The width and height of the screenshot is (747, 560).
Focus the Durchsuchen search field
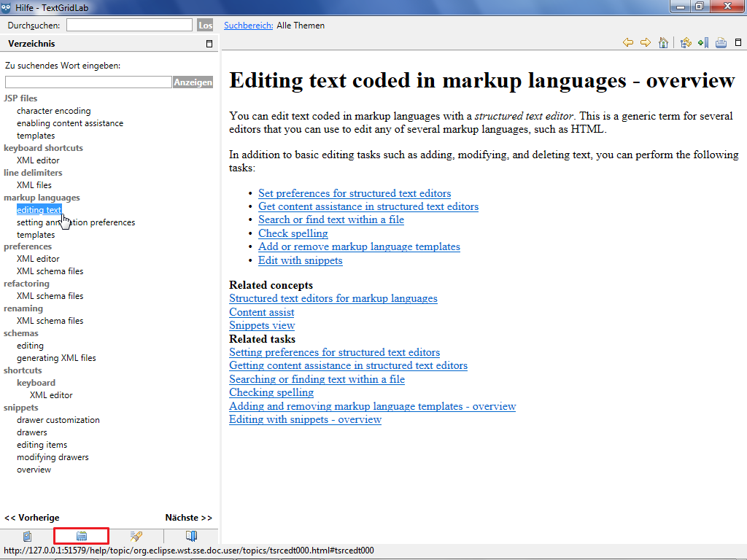[x=129, y=26]
